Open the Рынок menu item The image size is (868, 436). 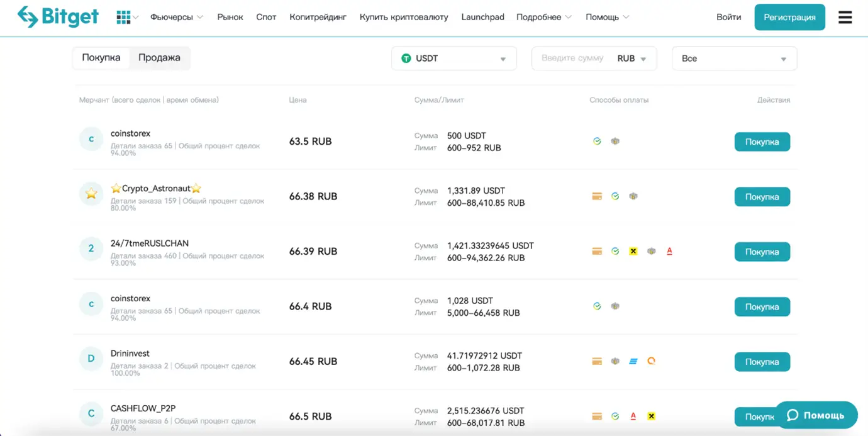[230, 17]
